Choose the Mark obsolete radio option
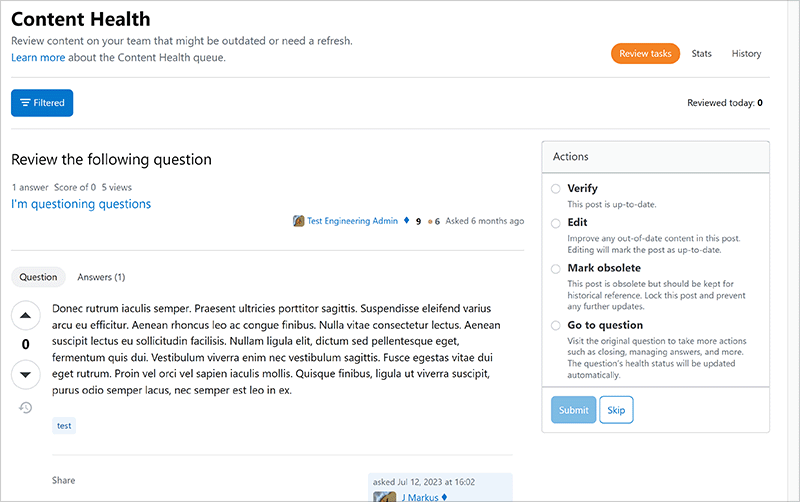800x502 pixels. tap(556, 268)
